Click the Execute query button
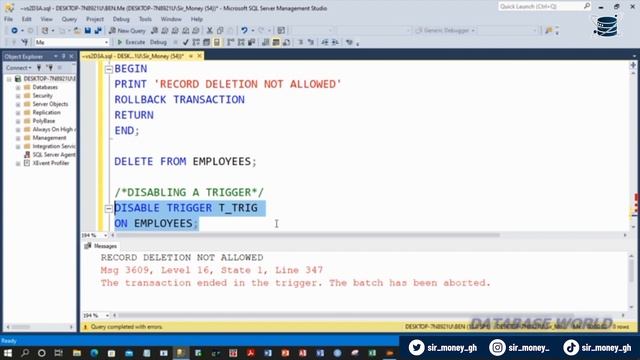 pyautogui.click(x=131, y=42)
